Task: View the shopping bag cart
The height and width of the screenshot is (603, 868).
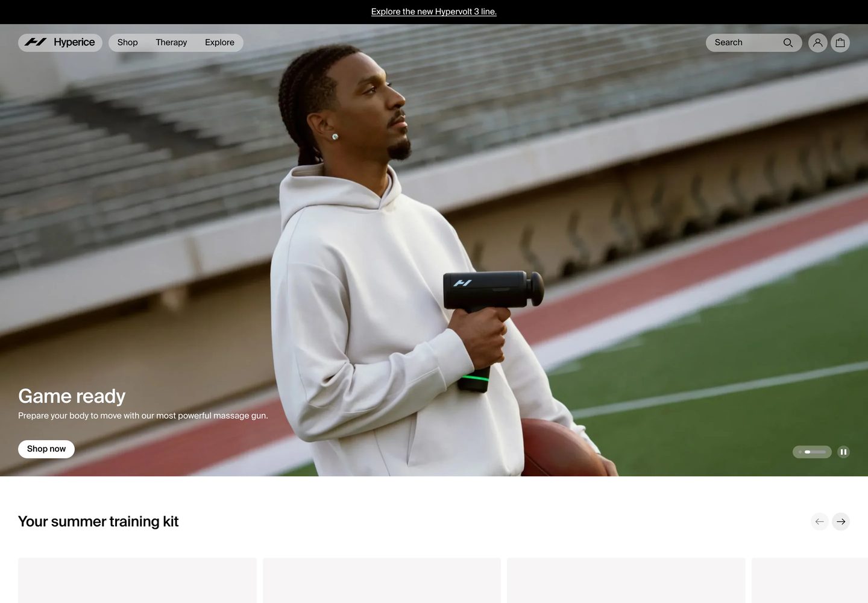Action: (x=840, y=43)
